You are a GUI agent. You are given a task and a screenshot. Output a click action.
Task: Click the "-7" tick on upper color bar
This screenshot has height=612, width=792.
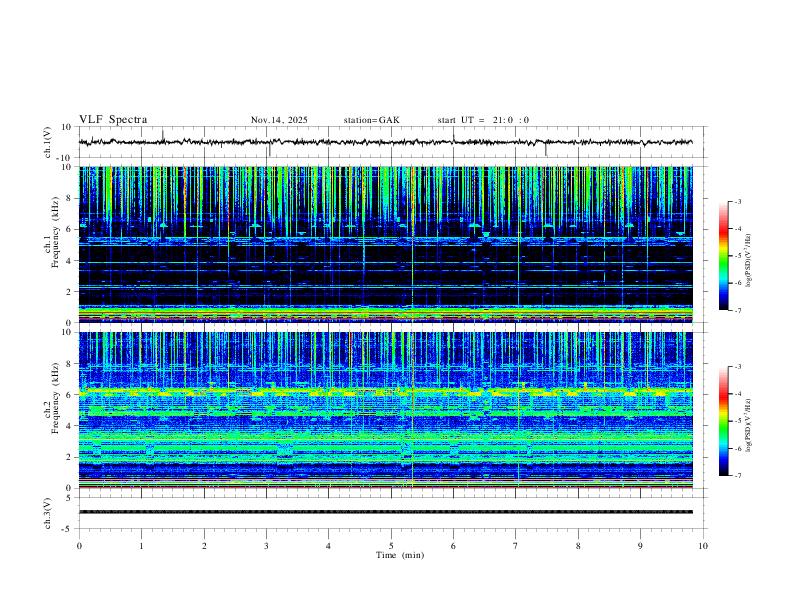737,310
